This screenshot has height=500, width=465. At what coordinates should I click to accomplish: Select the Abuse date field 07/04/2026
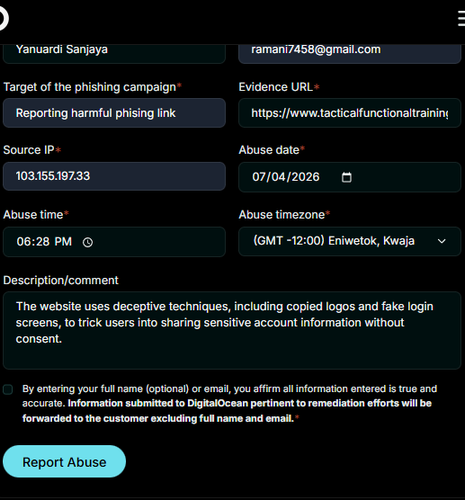(350, 177)
